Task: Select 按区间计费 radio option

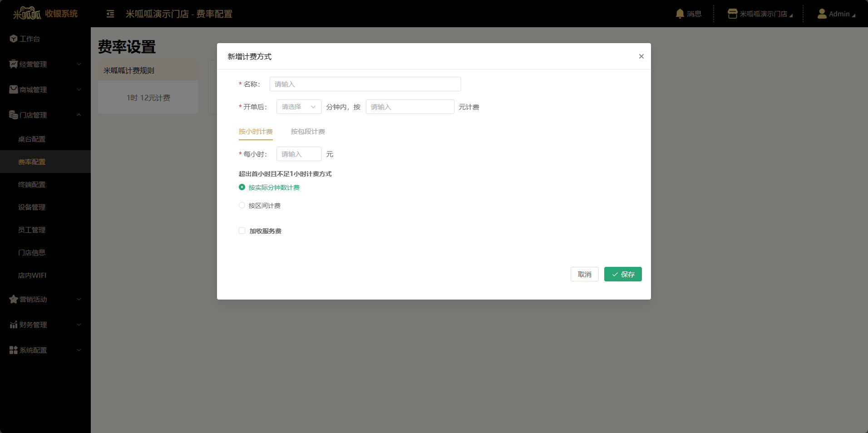Action: click(242, 205)
